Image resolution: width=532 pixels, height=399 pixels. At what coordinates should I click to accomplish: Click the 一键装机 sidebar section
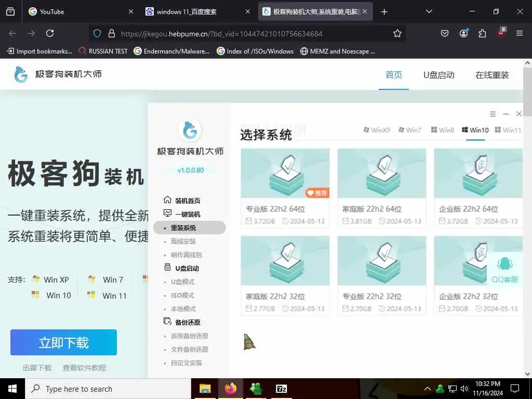tap(182, 214)
